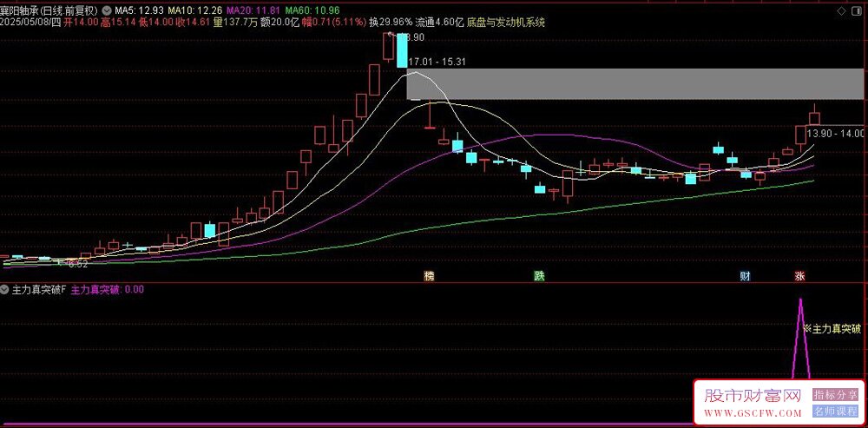
Task: Click the purple MA20: 11.81 label
Action: click(253, 11)
